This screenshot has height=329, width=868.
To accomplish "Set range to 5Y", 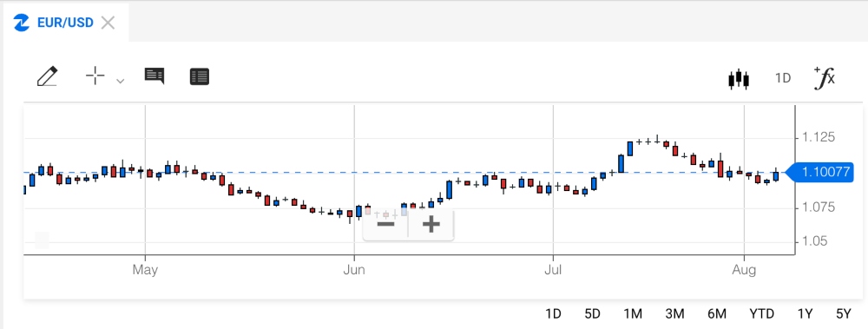I will (843, 314).
